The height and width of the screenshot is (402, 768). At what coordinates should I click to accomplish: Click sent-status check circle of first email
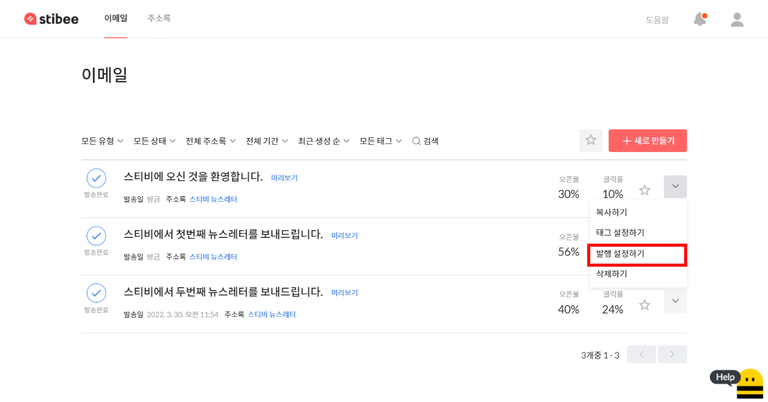click(96, 178)
